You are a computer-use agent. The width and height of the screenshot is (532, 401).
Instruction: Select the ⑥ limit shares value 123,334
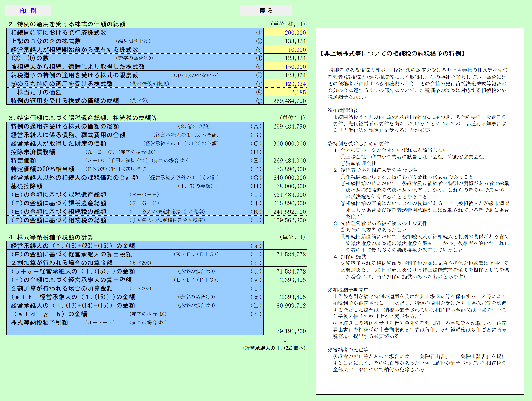click(285, 75)
